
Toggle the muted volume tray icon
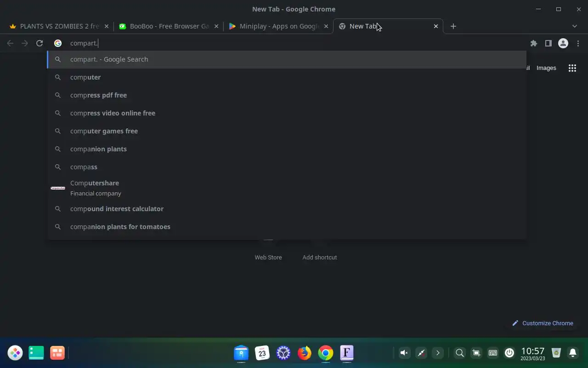[404, 353]
